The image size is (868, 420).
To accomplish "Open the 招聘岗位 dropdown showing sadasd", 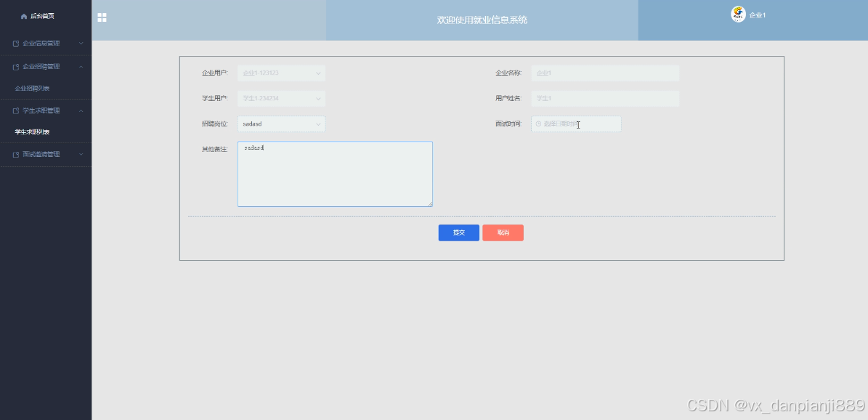I will pos(281,124).
